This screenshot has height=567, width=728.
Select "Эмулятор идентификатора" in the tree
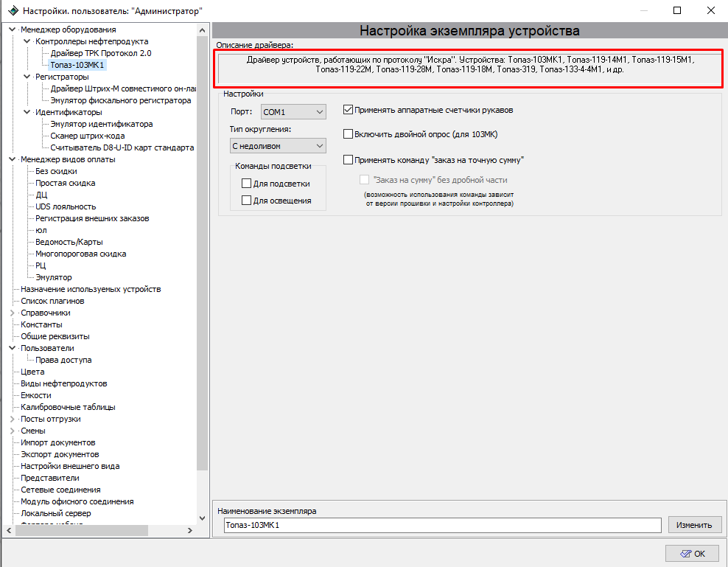[x=102, y=124]
